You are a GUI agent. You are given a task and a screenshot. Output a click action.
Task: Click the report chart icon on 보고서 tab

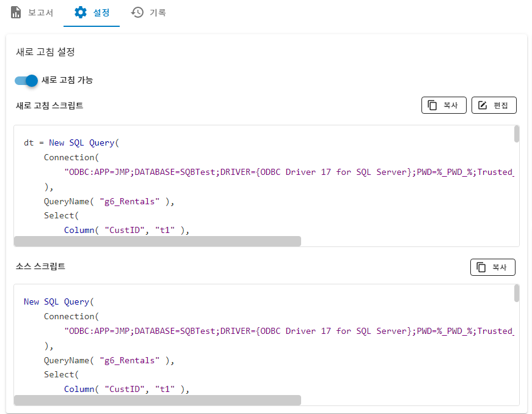16,12
